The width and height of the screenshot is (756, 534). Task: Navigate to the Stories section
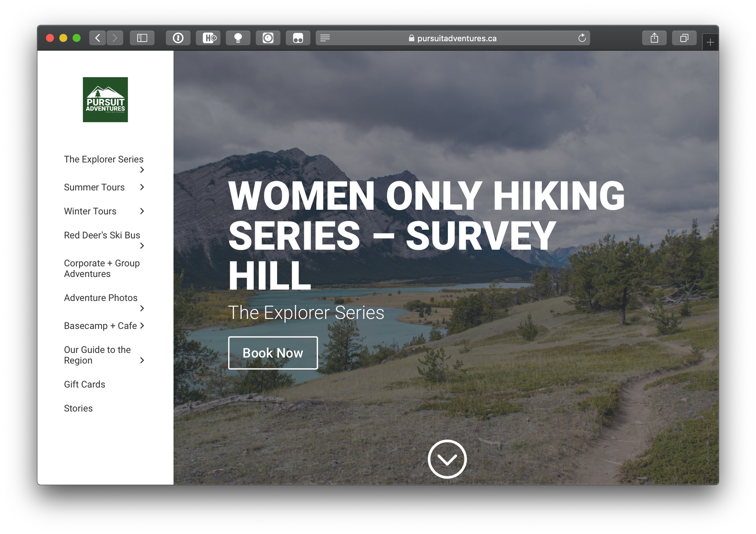[x=78, y=408]
